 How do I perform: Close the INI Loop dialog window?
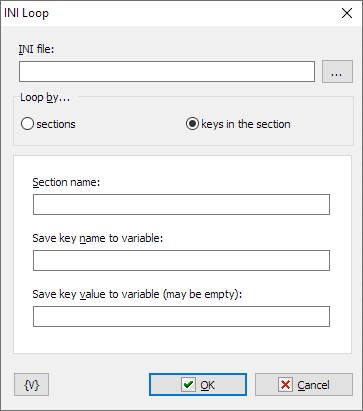(347, 13)
